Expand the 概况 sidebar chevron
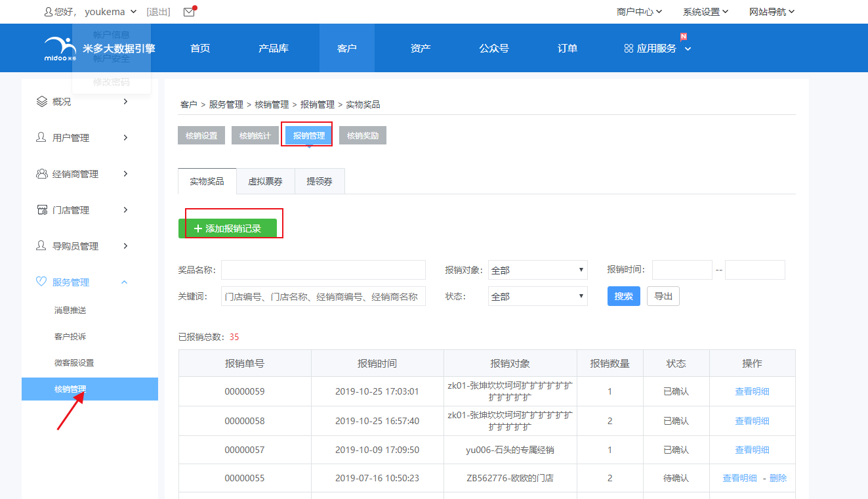This screenshot has height=499, width=868. (125, 102)
